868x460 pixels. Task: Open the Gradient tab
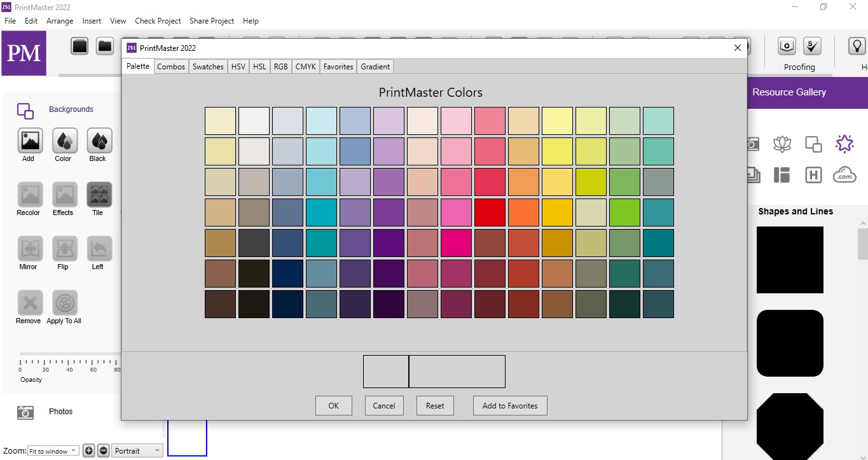click(x=375, y=66)
